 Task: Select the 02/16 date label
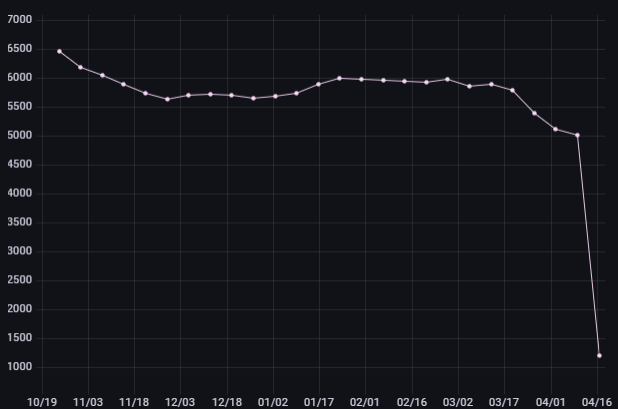[412, 402]
